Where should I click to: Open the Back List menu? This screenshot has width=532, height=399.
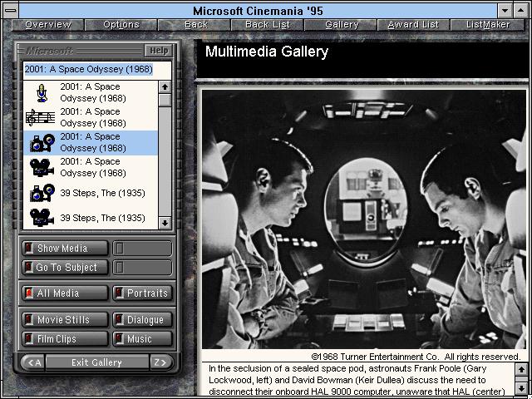(x=268, y=25)
